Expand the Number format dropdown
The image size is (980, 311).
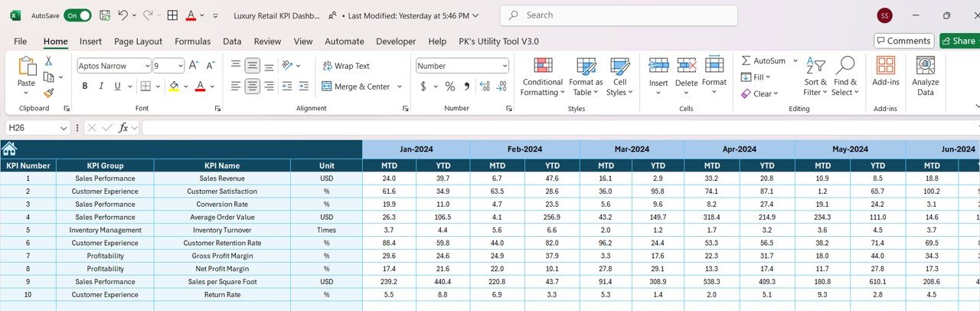[504, 67]
